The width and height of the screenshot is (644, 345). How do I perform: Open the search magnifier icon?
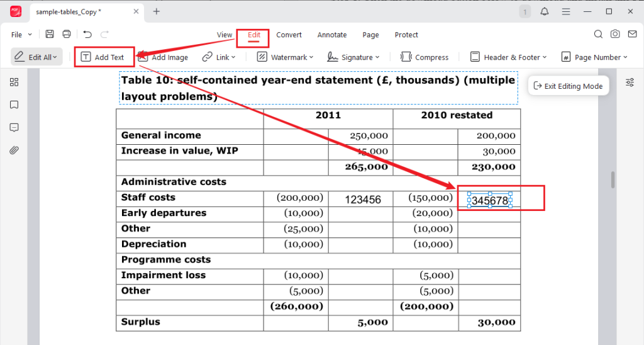pos(599,34)
